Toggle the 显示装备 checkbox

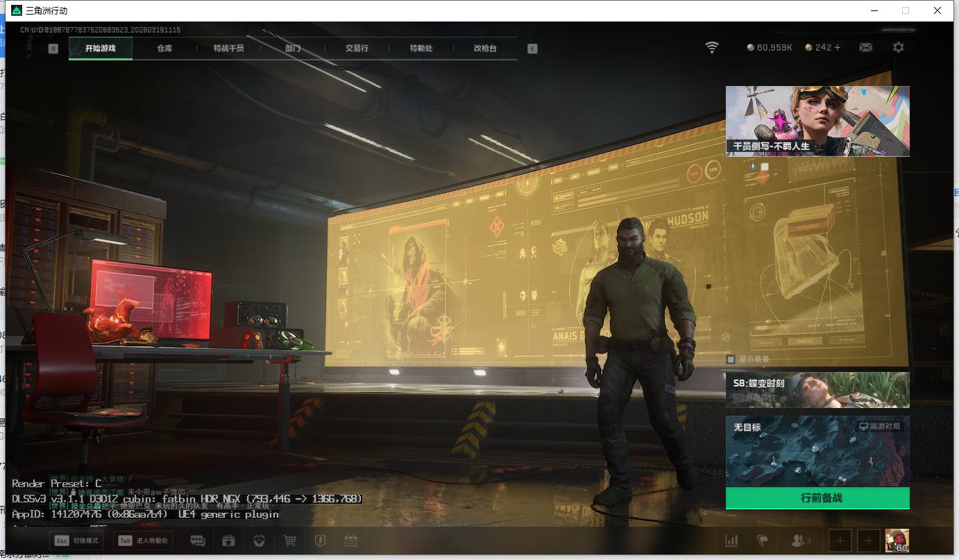[731, 359]
